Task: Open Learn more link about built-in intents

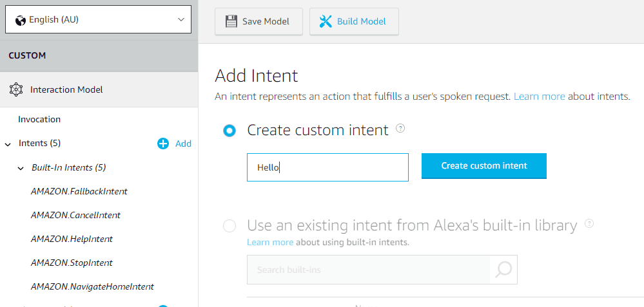Action: (270, 242)
